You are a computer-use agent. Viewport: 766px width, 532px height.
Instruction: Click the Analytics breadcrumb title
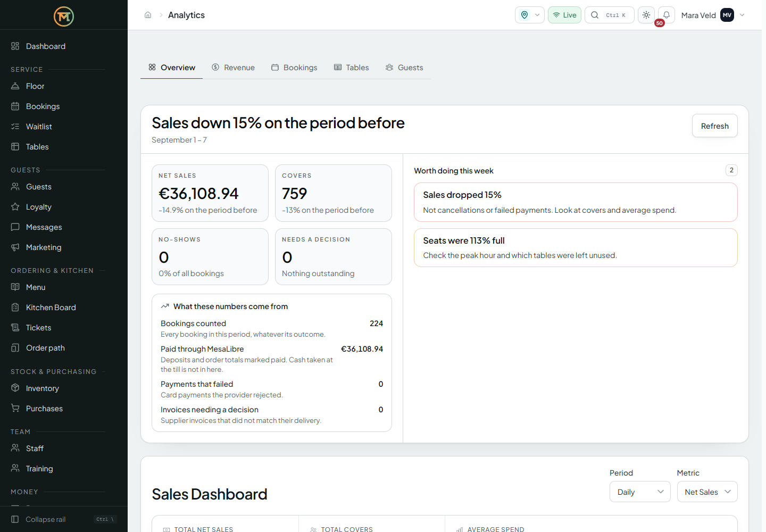coord(186,15)
